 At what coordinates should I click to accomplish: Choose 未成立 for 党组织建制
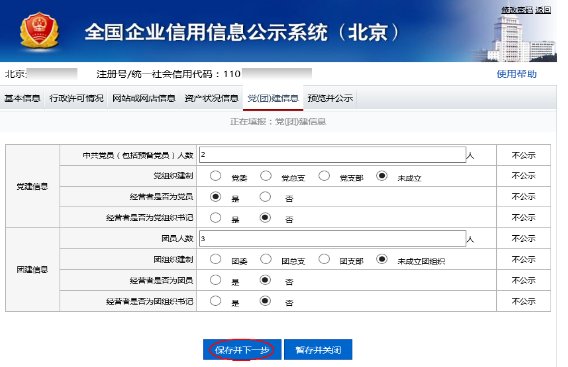point(381,176)
